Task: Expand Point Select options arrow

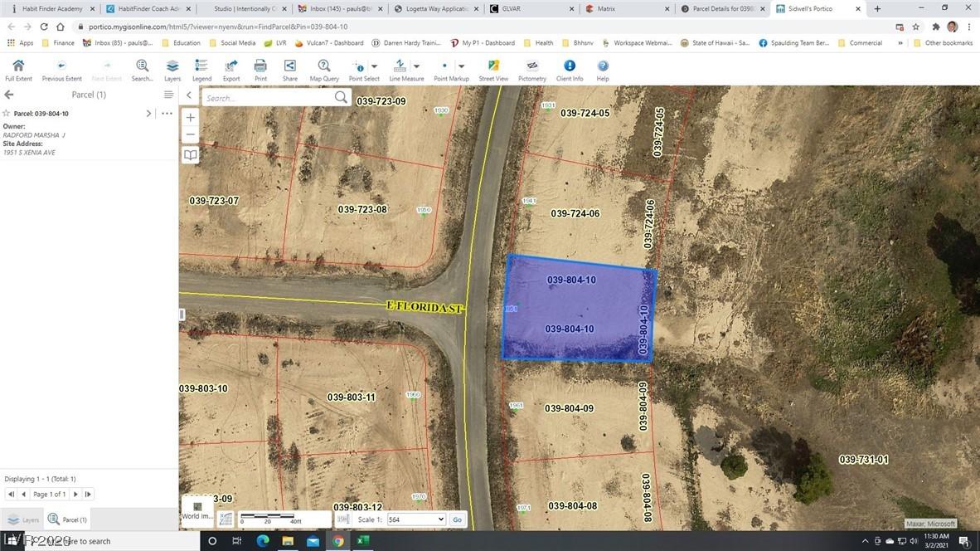Action: (375, 66)
